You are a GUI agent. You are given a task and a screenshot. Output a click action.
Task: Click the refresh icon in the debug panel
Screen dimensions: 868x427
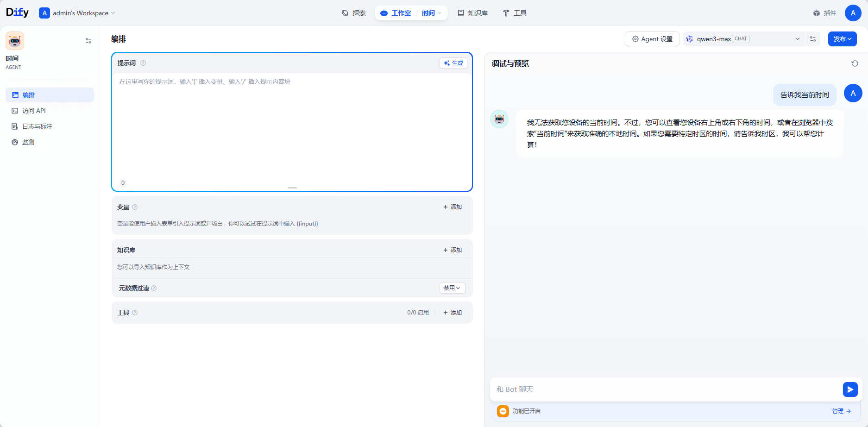tap(855, 63)
